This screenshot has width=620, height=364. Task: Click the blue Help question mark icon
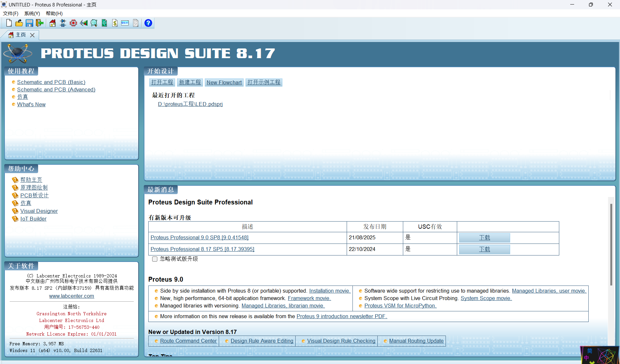(x=148, y=23)
